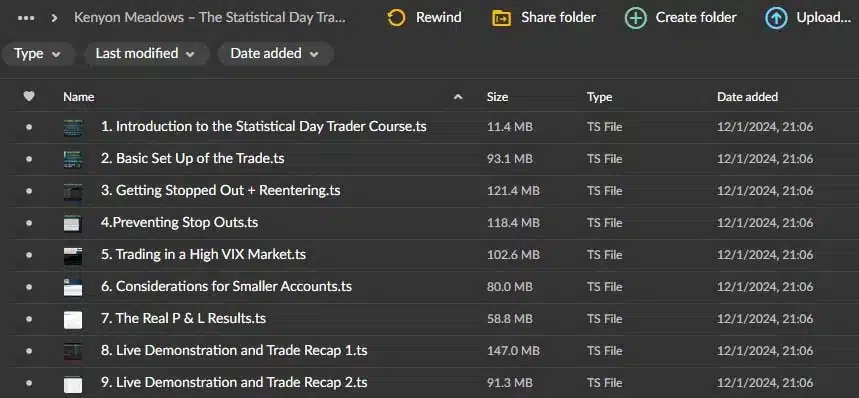
Task: Click the breadcrumb chevron arrow
Action: 54,18
